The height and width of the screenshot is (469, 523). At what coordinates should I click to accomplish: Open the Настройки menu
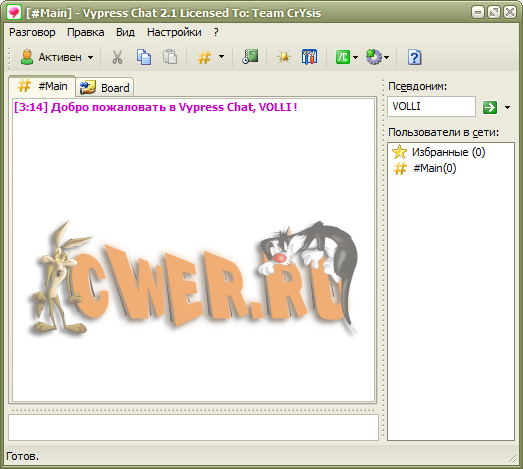(x=174, y=32)
